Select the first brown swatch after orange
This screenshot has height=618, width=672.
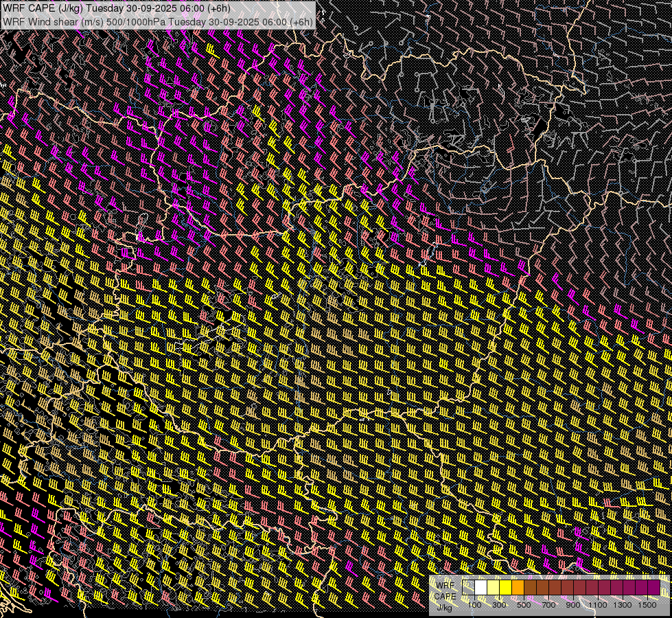(531, 588)
